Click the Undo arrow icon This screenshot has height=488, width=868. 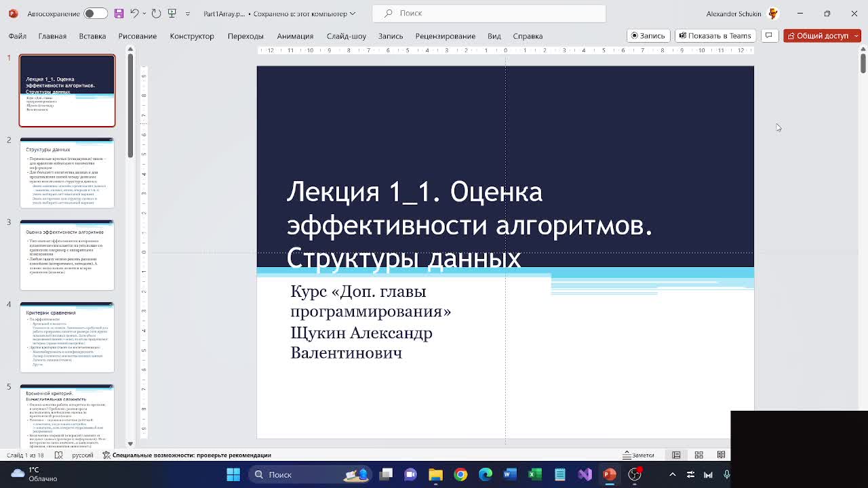coord(134,14)
